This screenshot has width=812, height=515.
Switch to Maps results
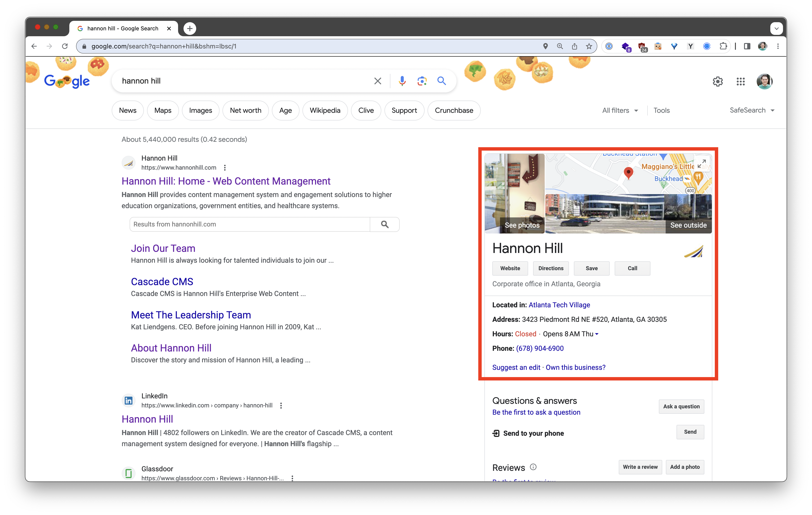162,110
